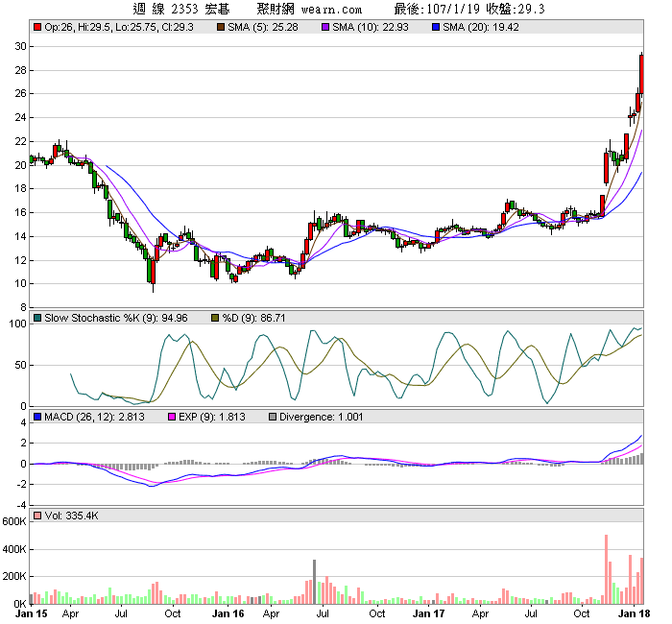Click the magenta EXP (9) legend swatch
Image resolution: width=672 pixels, height=624 pixels.
click(x=172, y=417)
